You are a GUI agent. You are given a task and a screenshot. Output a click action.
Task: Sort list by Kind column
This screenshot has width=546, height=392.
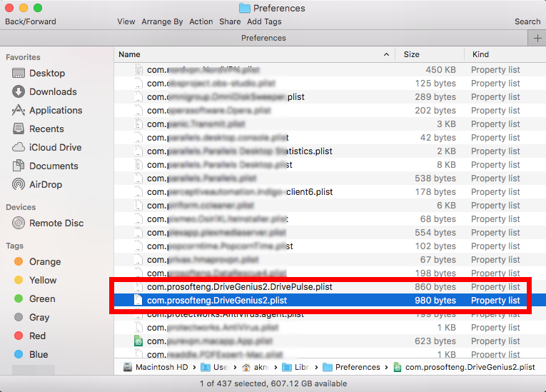(x=480, y=54)
